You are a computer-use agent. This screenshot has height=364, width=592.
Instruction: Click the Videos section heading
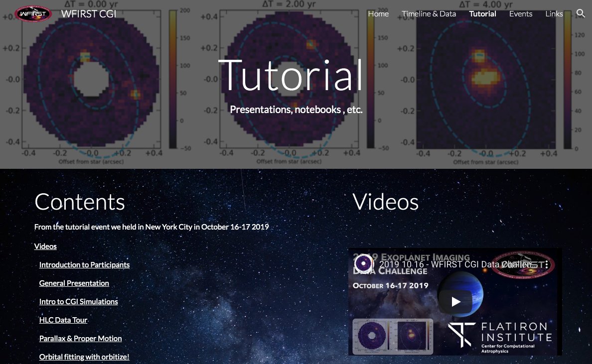coord(386,202)
